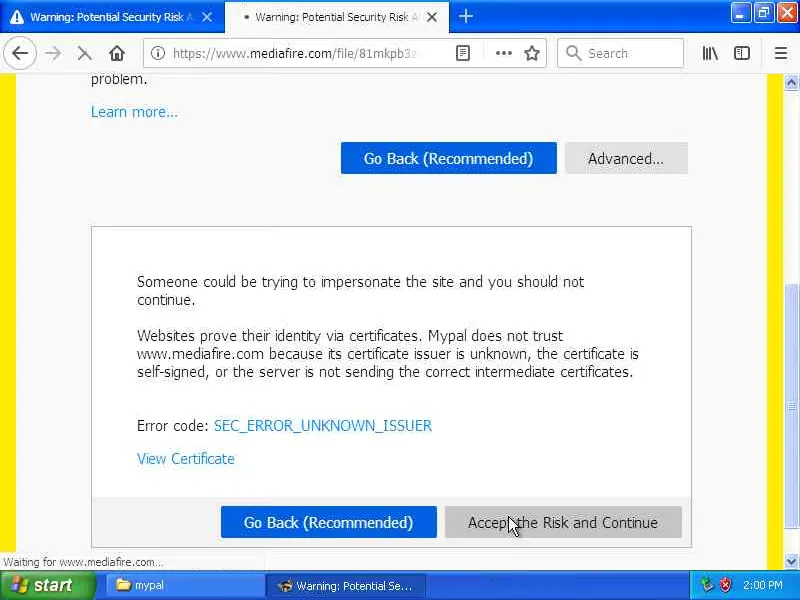The width and height of the screenshot is (800, 600).
Task: Select the active second Warning tab
Action: (x=337, y=17)
